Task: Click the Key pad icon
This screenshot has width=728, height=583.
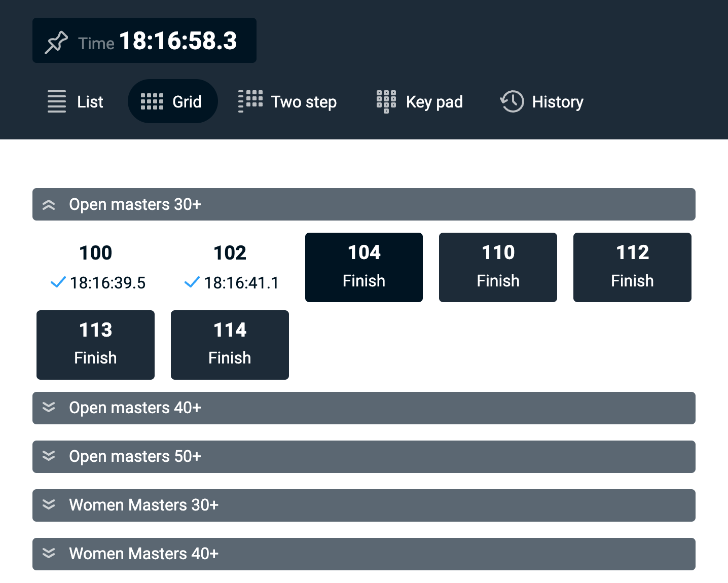Action: pyautogui.click(x=386, y=101)
